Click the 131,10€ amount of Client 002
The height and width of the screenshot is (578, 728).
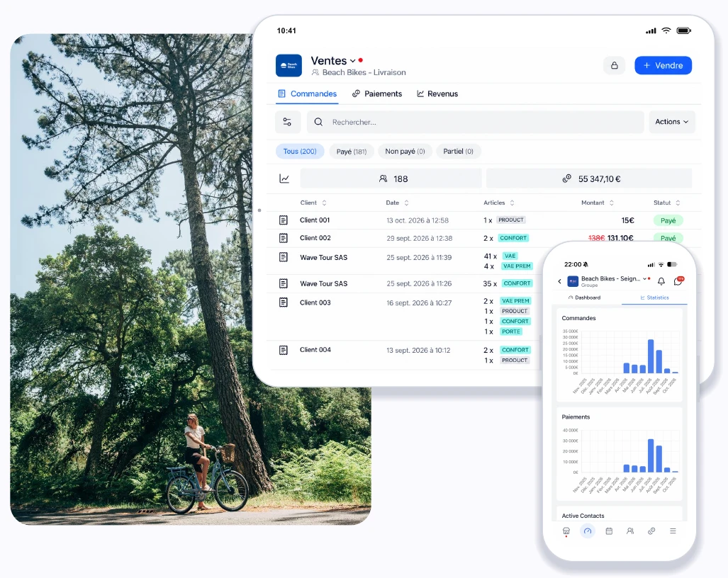[620, 238]
